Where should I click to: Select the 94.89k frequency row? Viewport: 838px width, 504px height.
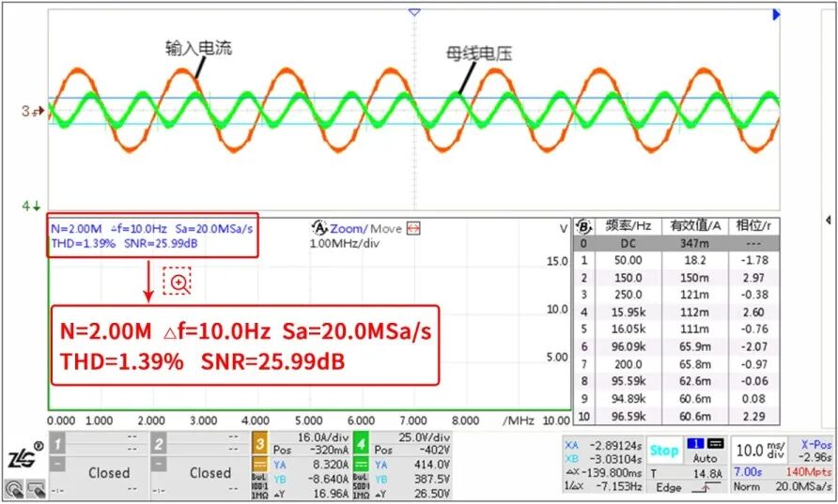coord(677,398)
